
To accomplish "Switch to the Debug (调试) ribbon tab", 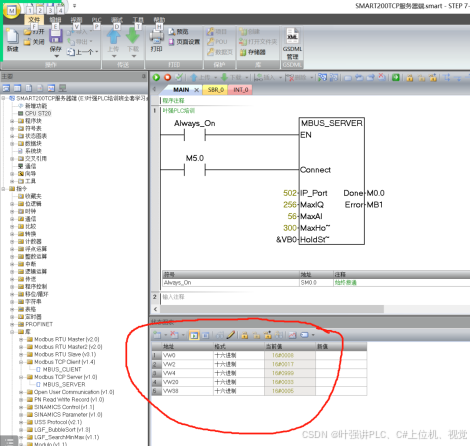I will tap(117, 20).
